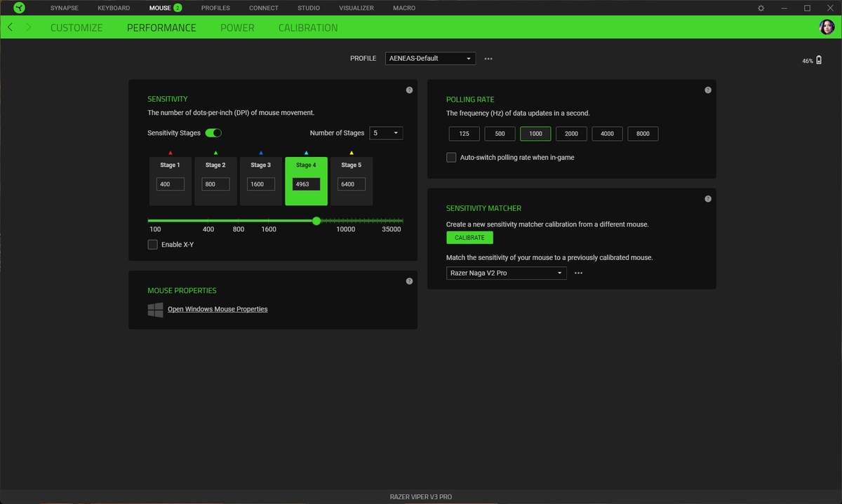
Task: Click Stage 4 cyan indicator triangle
Action: pyautogui.click(x=306, y=152)
